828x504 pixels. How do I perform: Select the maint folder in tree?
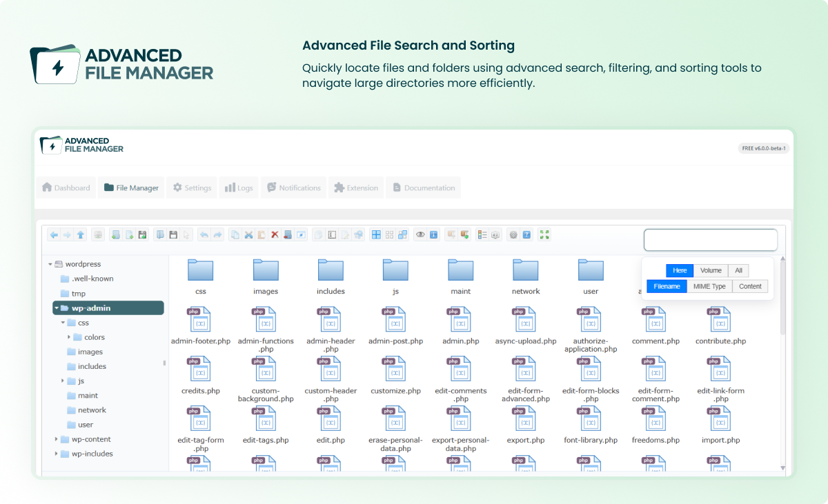pos(88,396)
